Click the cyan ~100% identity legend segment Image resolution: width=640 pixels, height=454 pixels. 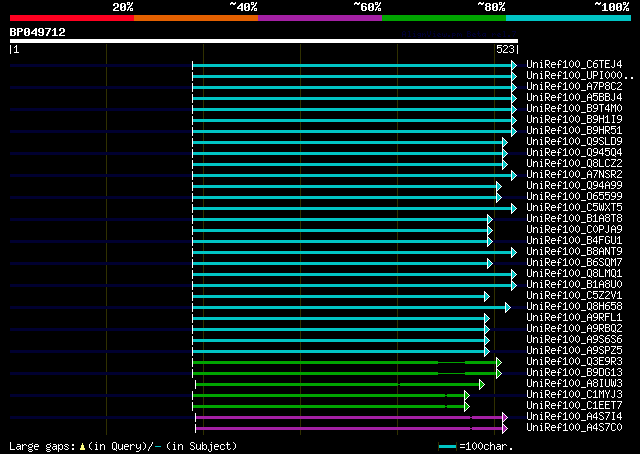pos(568,18)
